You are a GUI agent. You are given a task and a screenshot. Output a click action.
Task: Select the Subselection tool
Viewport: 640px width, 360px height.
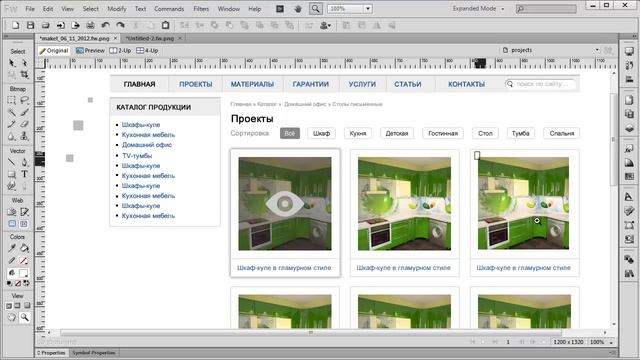24,63
